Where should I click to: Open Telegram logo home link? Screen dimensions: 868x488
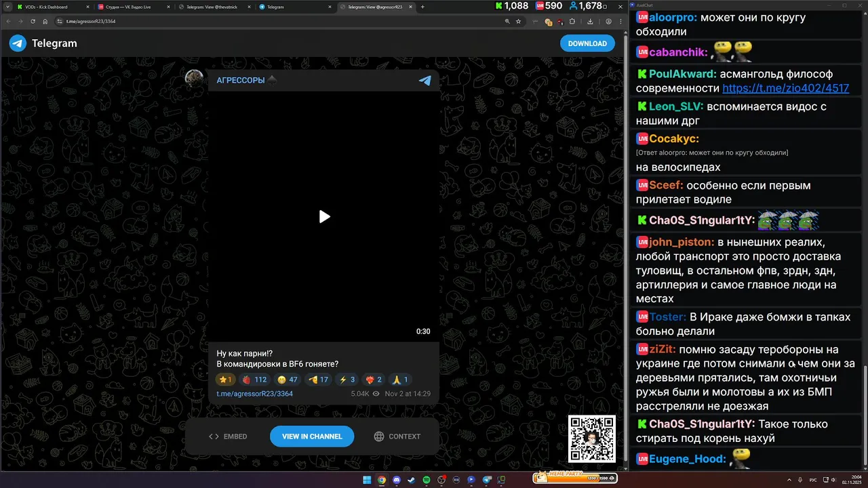pos(43,43)
